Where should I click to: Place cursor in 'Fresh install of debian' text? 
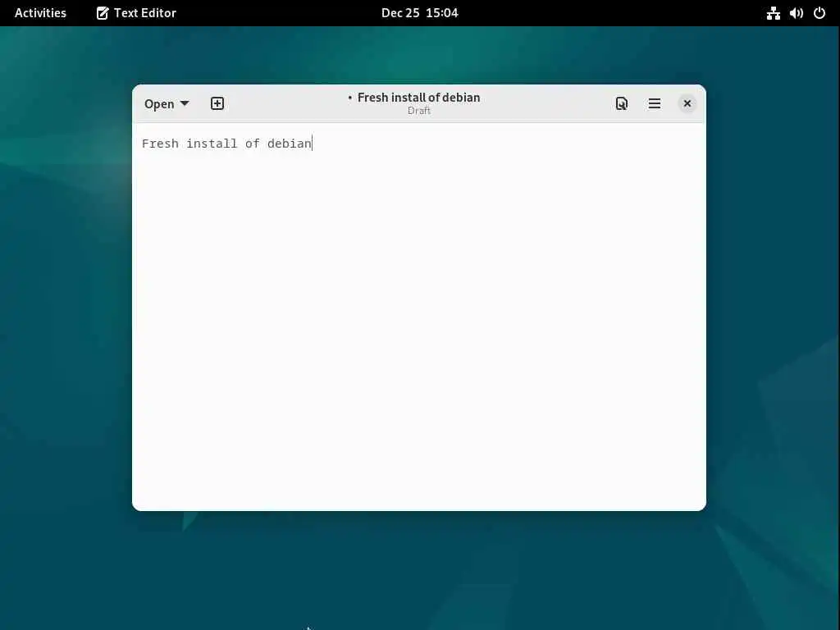(226, 144)
